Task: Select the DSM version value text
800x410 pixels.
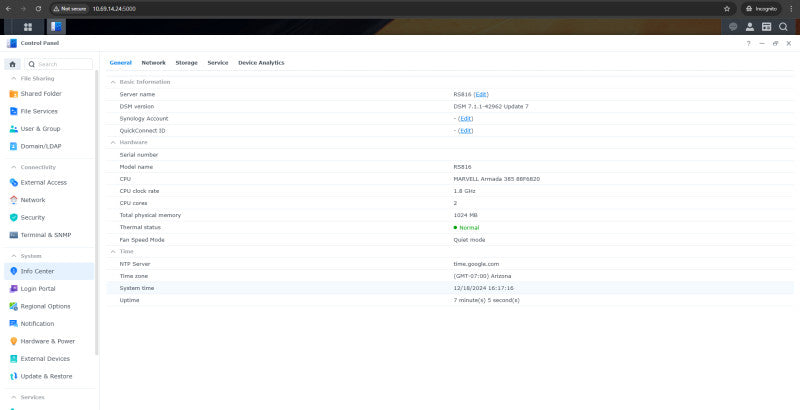Action: [x=491, y=107]
